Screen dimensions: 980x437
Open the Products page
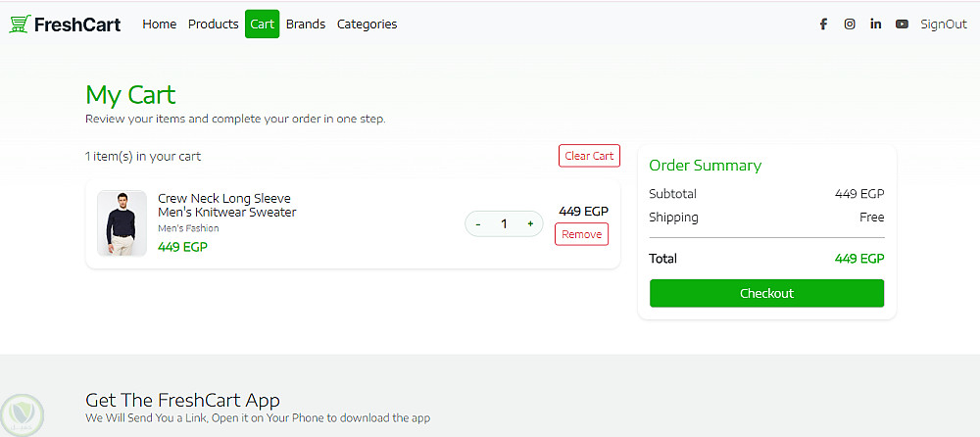click(213, 24)
